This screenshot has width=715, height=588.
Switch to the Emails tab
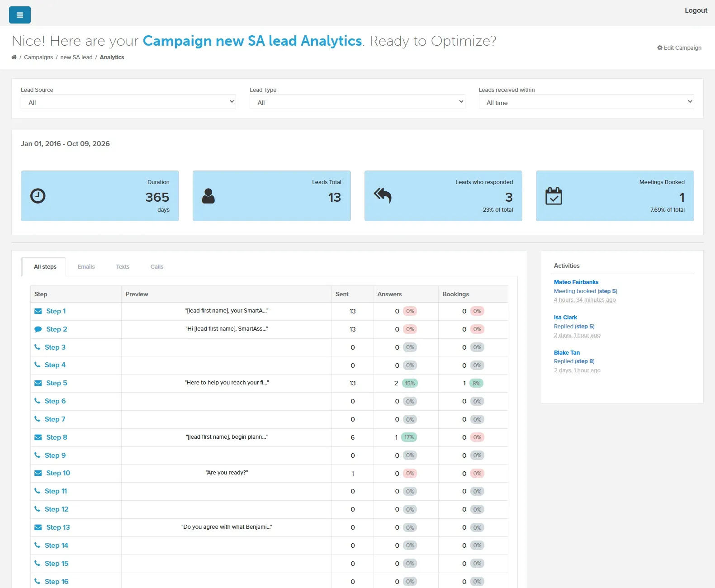[86, 267]
